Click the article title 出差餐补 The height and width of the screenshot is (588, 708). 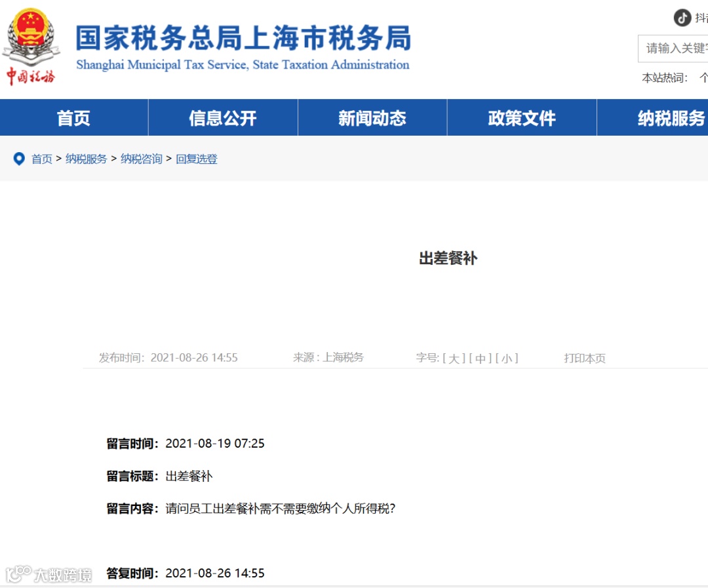click(x=447, y=258)
